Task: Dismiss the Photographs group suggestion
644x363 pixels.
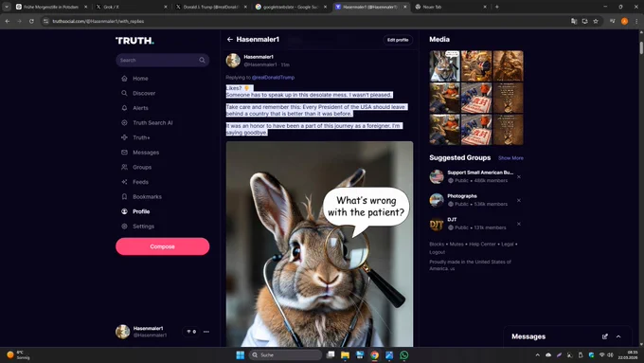Action: (519, 200)
